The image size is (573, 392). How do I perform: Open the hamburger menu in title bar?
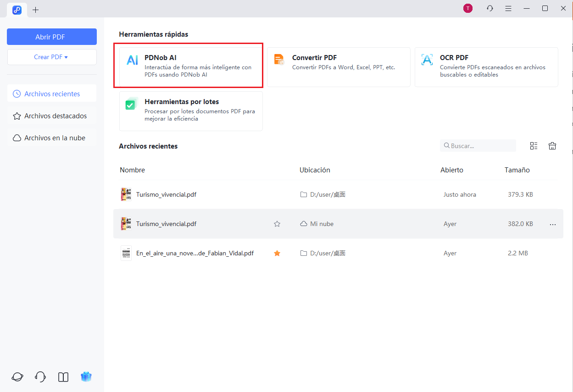coord(508,9)
